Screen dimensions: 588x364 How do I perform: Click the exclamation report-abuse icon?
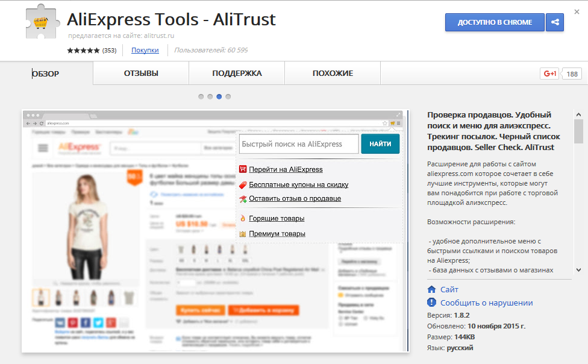[x=431, y=302]
